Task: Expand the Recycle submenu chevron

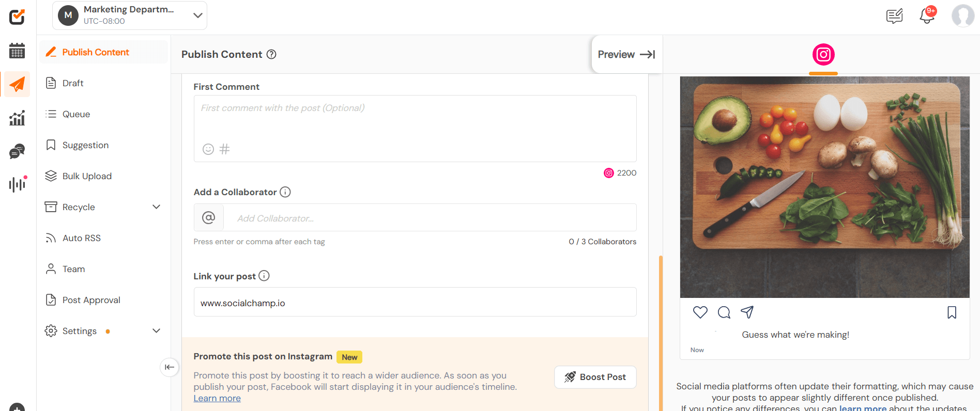Action: point(157,207)
